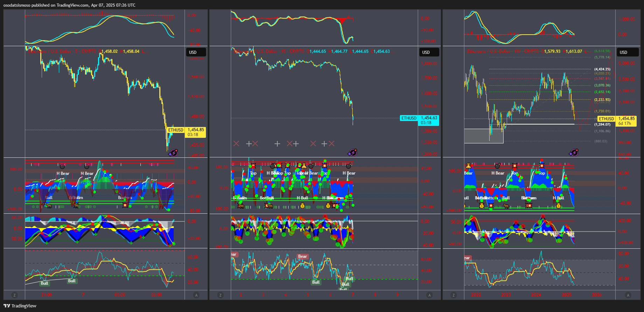Click 2022 on the weekly chart time axis

pyautogui.click(x=476, y=295)
